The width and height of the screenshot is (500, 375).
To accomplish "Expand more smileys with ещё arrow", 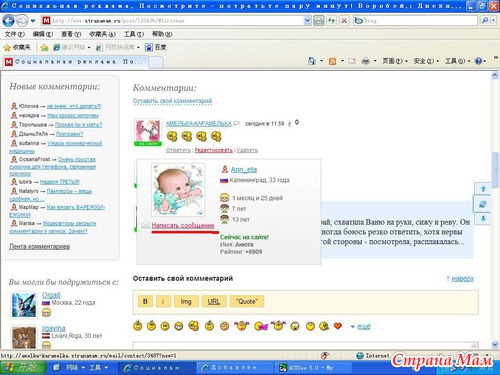I will pos(360,327).
